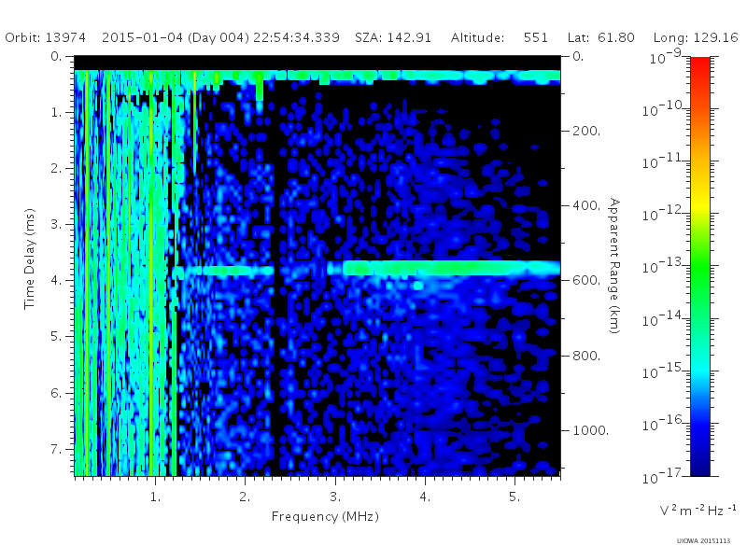
Task: Click the 'Lat: 61.80' value
Action: tap(601, 37)
